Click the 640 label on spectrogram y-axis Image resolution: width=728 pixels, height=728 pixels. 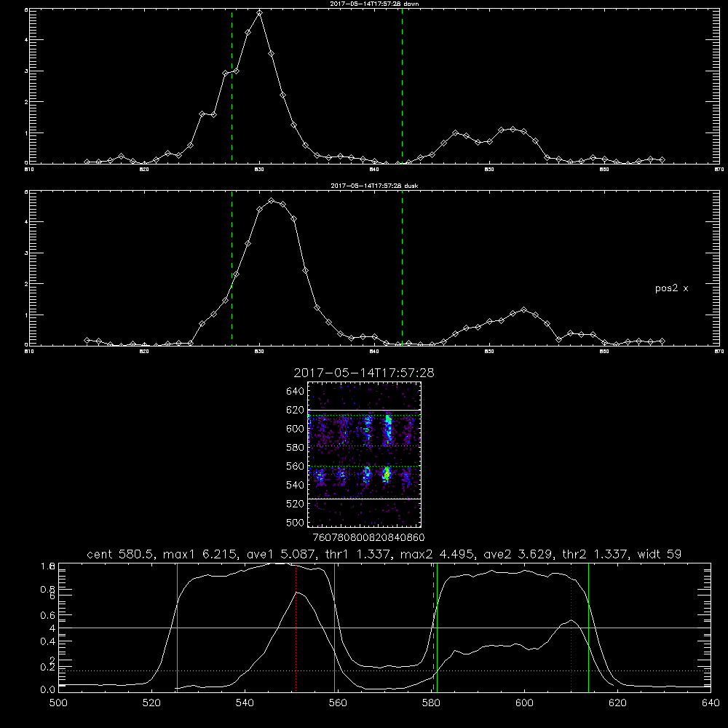point(296,392)
